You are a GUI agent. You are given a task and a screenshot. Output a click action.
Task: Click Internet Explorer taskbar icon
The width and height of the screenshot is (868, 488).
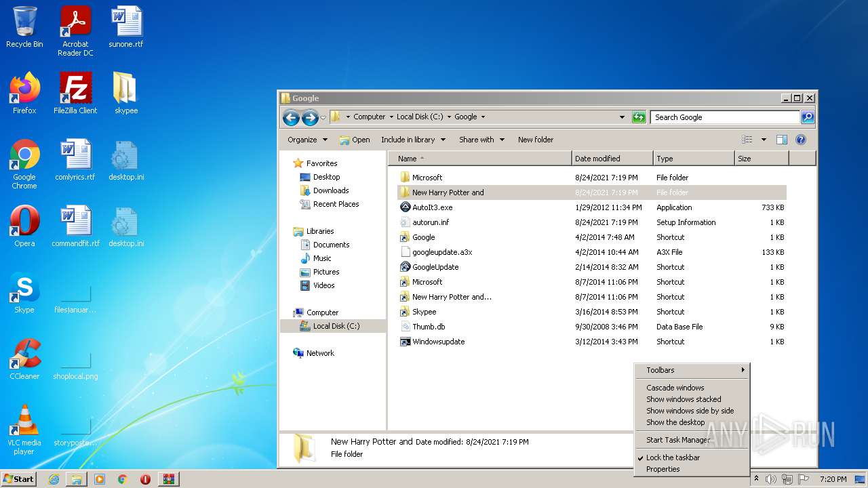pyautogui.click(x=54, y=479)
